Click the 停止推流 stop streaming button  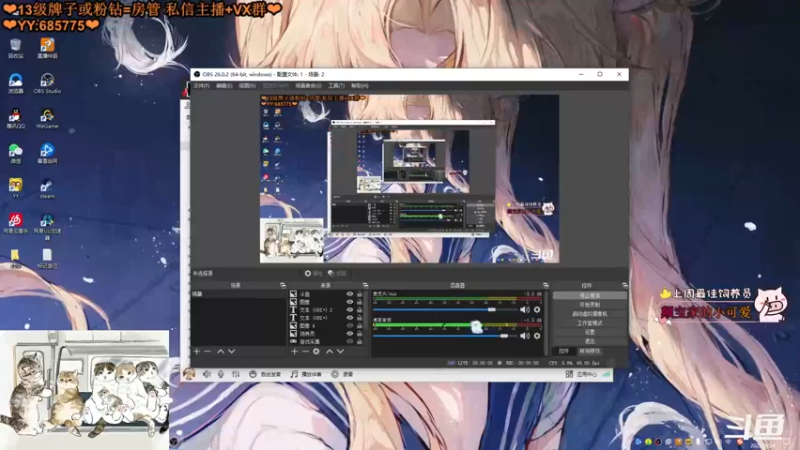click(590, 295)
